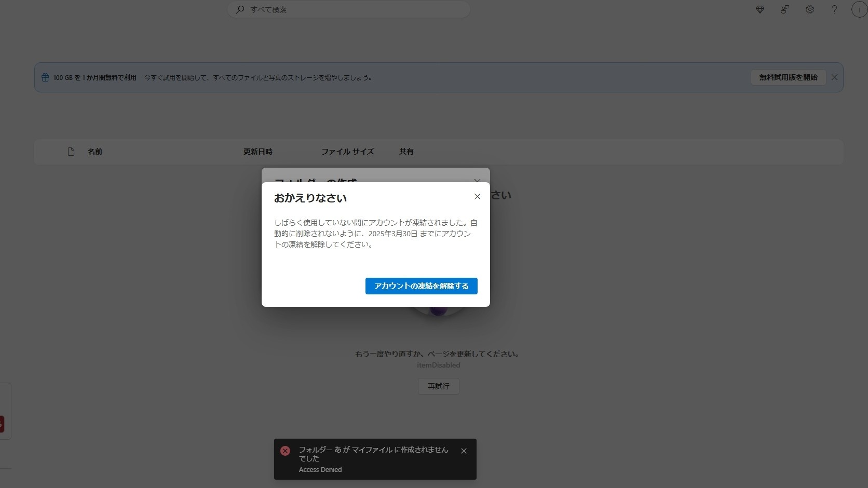Retry folder creation with 再試行

point(438,386)
